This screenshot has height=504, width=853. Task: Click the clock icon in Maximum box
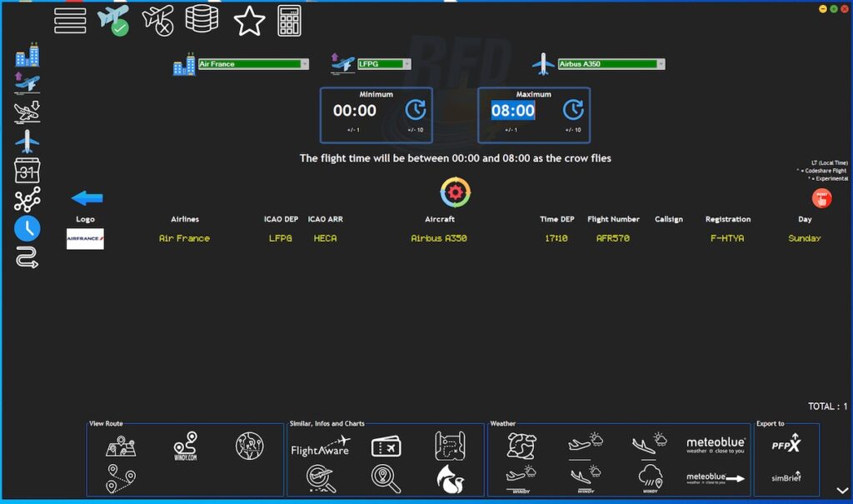[573, 109]
